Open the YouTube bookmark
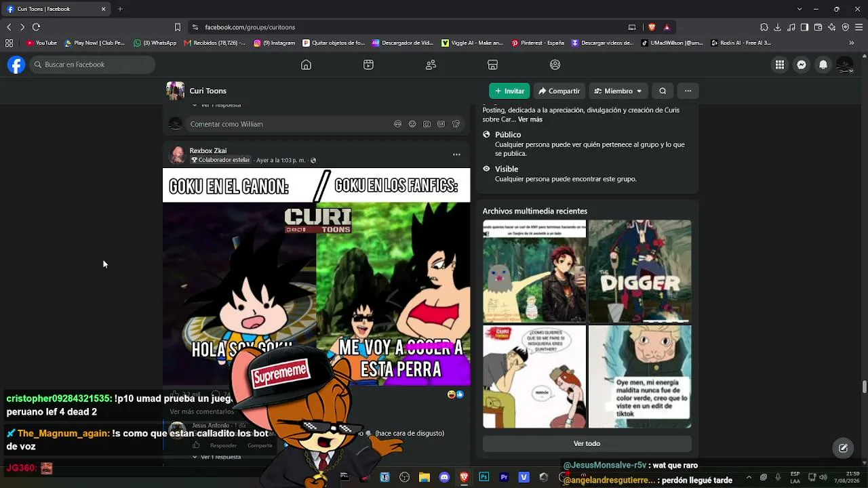Screen dimensions: 868x488 pos(41,43)
